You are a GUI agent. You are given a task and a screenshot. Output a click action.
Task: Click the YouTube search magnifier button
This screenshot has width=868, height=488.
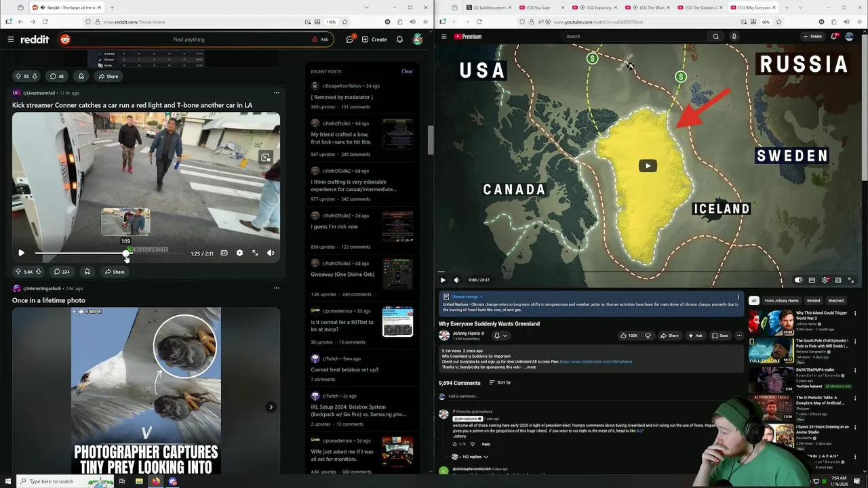pyautogui.click(x=715, y=37)
